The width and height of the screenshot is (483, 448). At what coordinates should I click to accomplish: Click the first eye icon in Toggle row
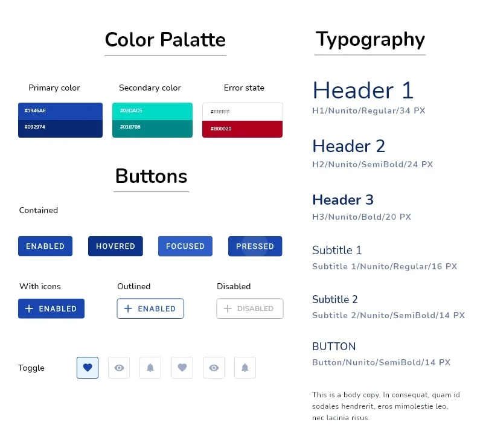click(119, 368)
